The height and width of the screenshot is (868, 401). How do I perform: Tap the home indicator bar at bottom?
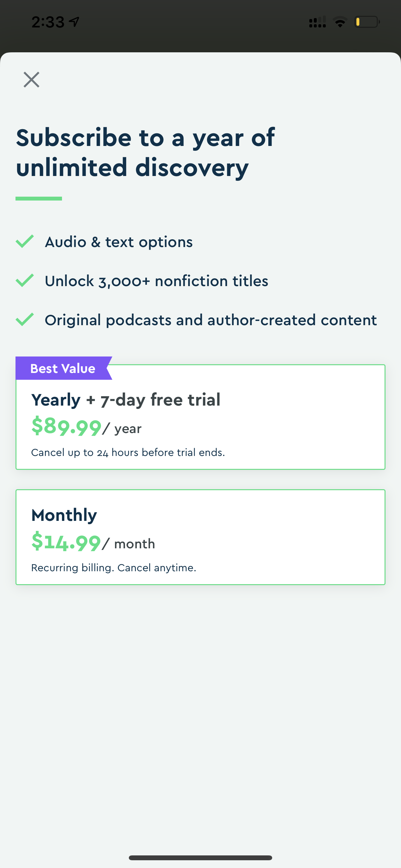[x=200, y=858]
